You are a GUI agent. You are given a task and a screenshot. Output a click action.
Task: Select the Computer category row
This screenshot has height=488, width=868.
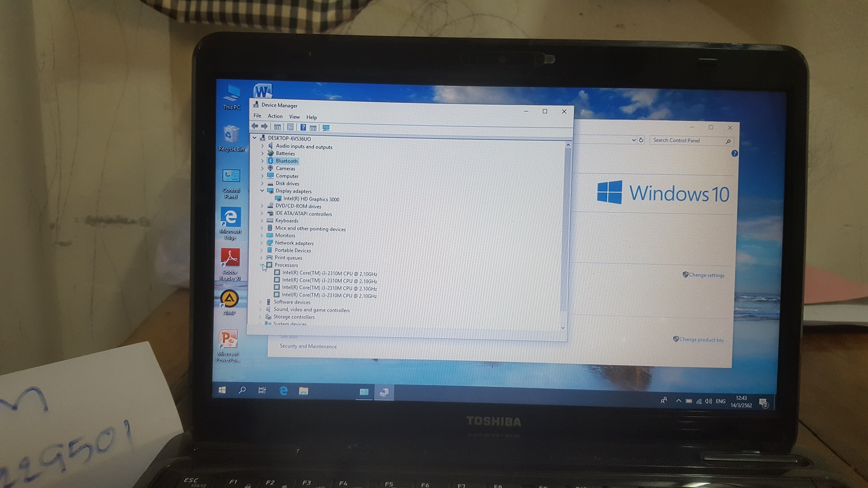(x=283, y=176)
